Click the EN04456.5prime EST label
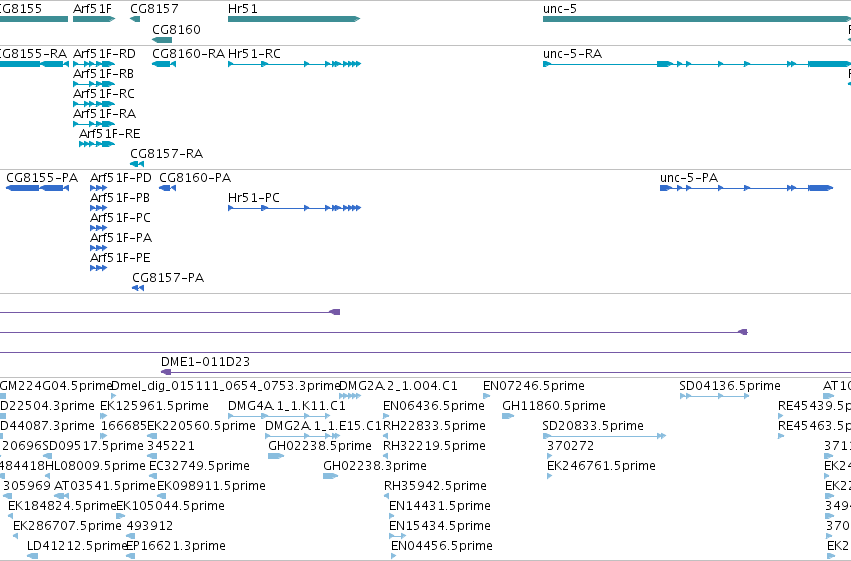This screenshot has width=851, height=561. [442, 546]
